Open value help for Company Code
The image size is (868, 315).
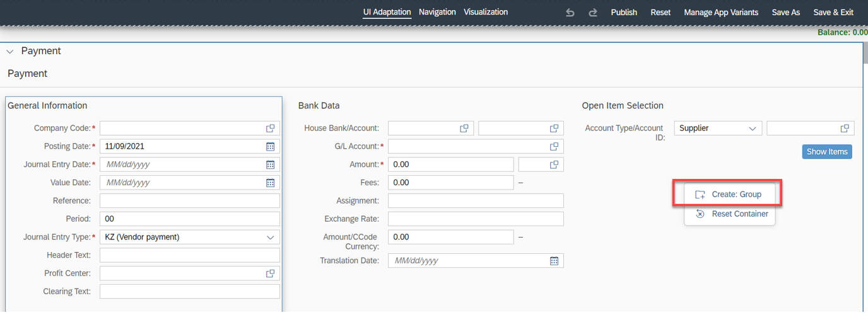point(270,128)
